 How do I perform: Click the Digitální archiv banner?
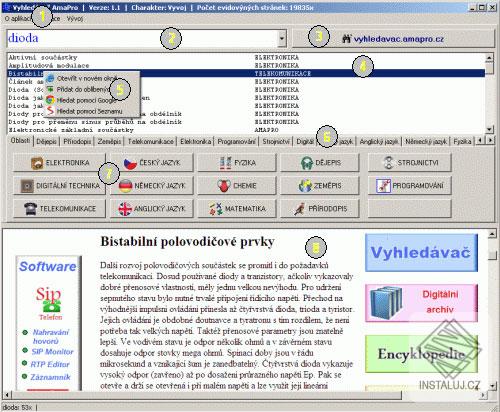pos(421,303)
